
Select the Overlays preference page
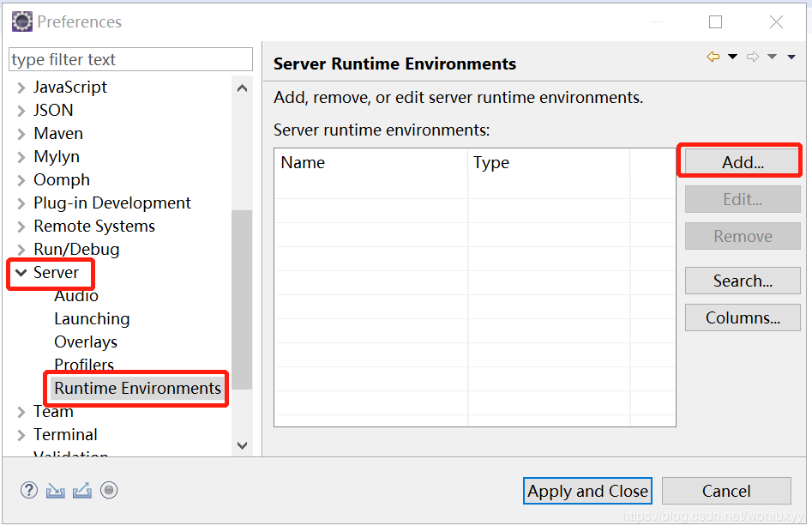pos(86,342)
